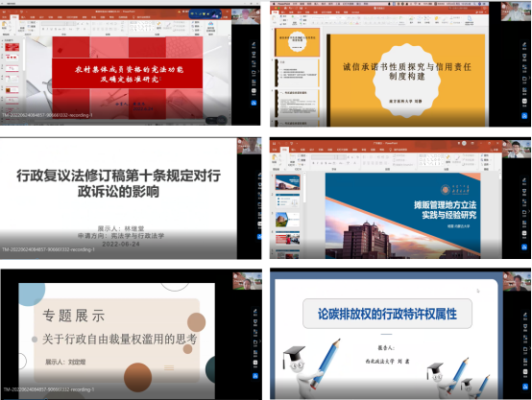
Task: Click dark pill button below the red slide
Action: pos(216,120)
